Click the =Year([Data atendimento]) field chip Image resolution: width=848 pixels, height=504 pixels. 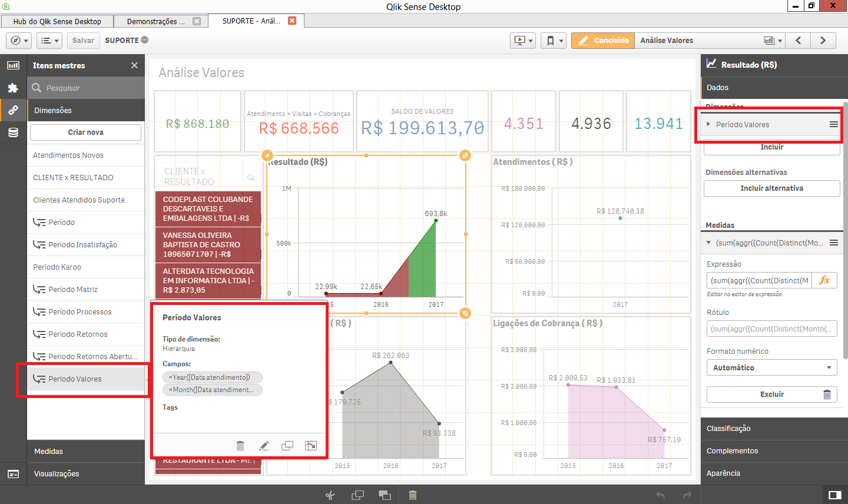tap(213, 377)
